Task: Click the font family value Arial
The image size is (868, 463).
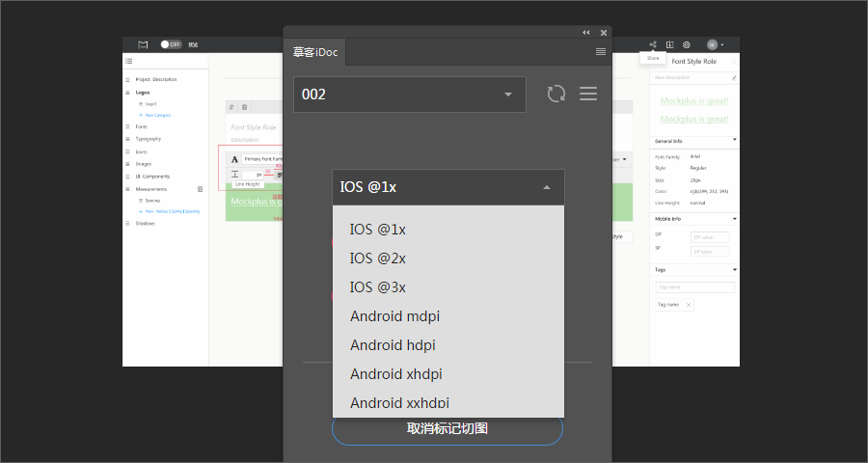Action: [x=695, y=156]
